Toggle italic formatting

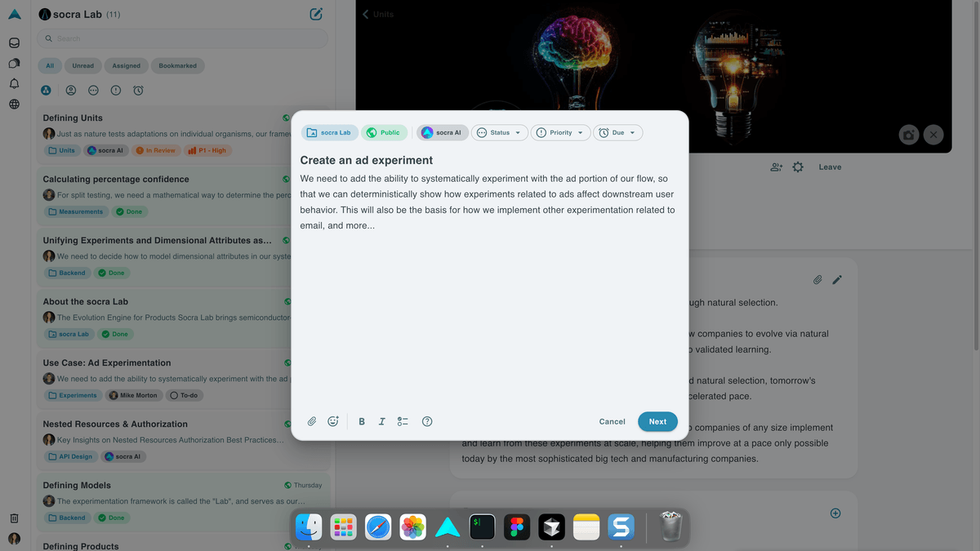click(381, 421)
